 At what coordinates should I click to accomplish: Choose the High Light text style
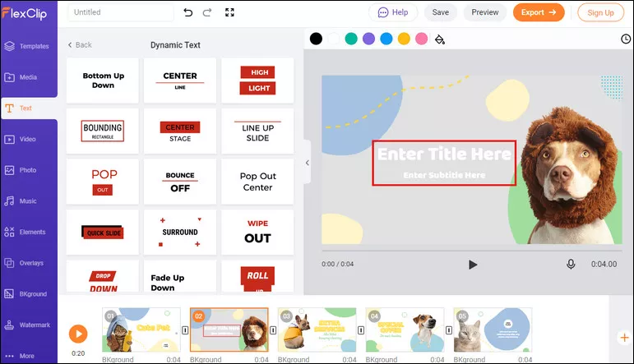257,81
